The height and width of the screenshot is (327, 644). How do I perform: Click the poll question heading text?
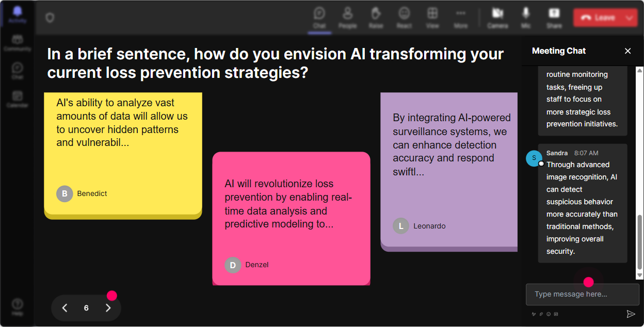pos(275,63)
